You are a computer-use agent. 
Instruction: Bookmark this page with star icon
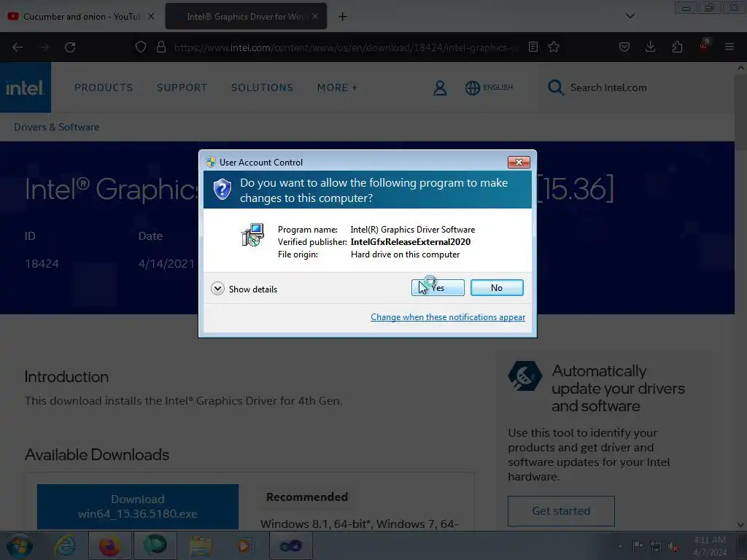pyautogui.click(x=554, y=47)
